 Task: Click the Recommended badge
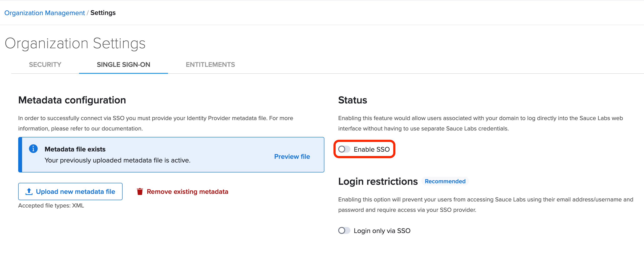click(445, 181)
